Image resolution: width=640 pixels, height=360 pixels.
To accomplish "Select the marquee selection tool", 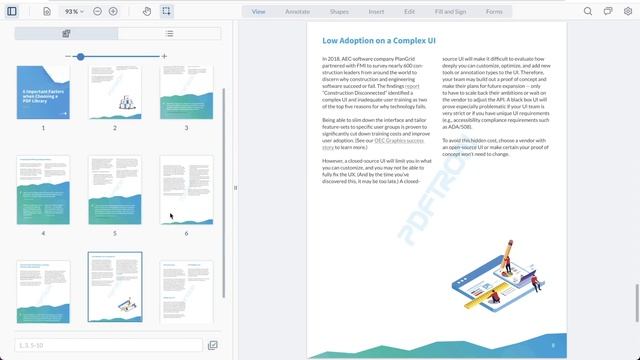I will pos(166,11).
